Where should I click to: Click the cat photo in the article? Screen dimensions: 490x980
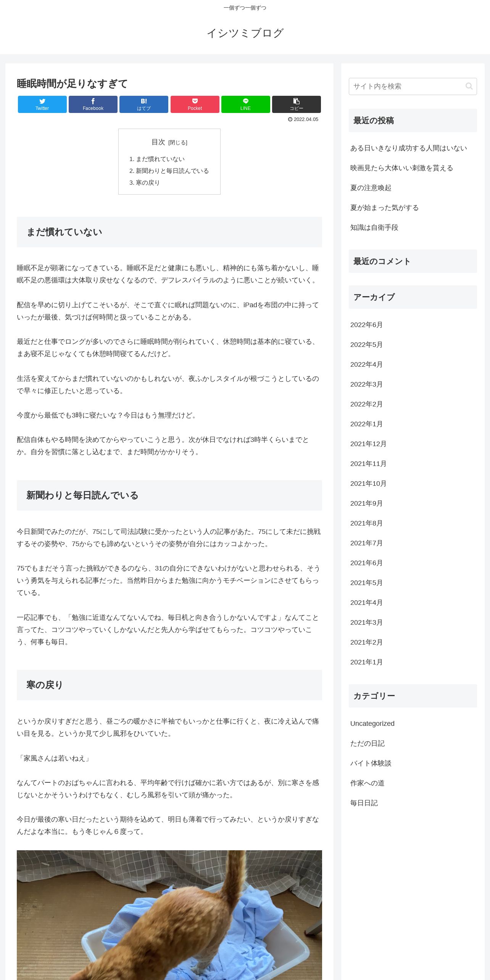pos(169,915)
